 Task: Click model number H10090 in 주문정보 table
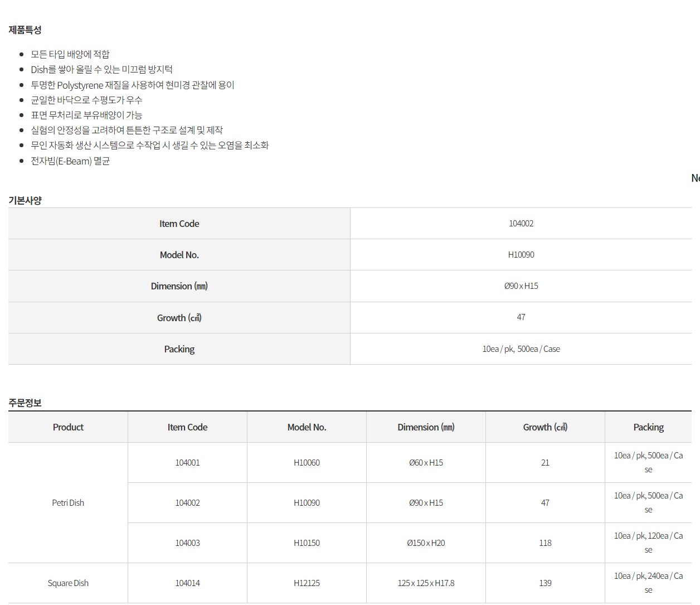pos(307,503)
